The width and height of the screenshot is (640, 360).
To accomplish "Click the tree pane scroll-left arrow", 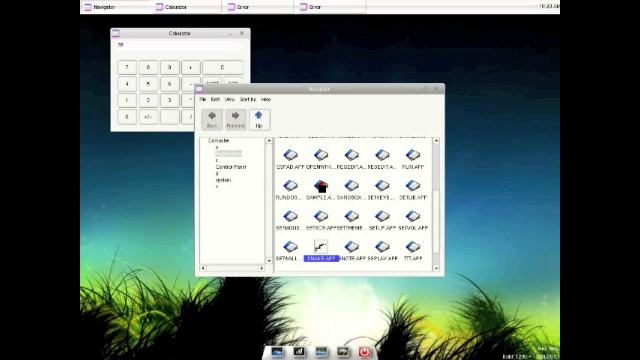I will click(203, 268).
